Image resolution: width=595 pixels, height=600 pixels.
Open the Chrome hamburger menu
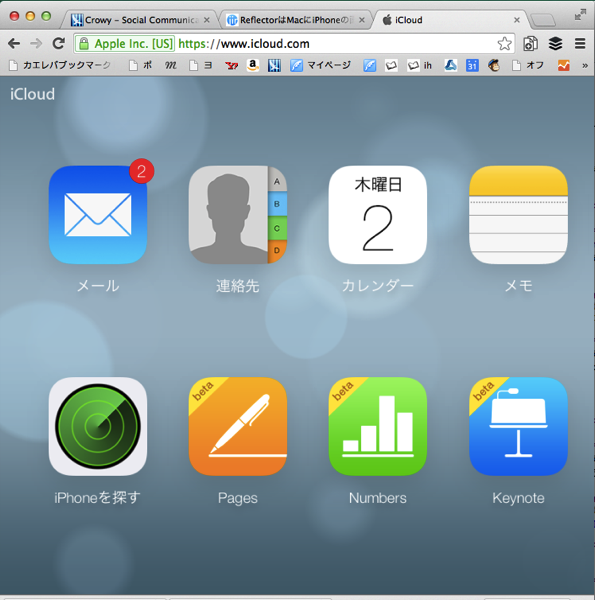[x=580, y=44]
